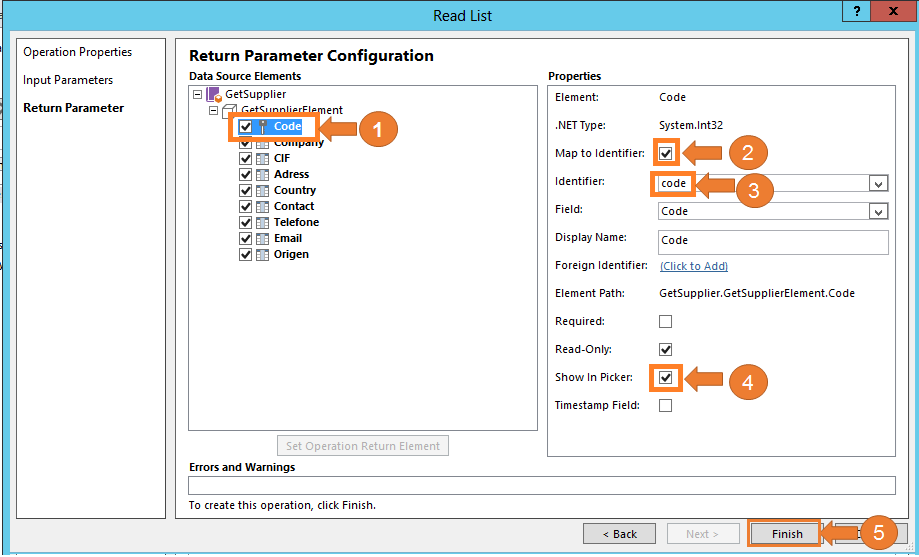Viewport: 919px width, 557px height.
Task: Enable the Required checkbox
Action: (666, 321)
